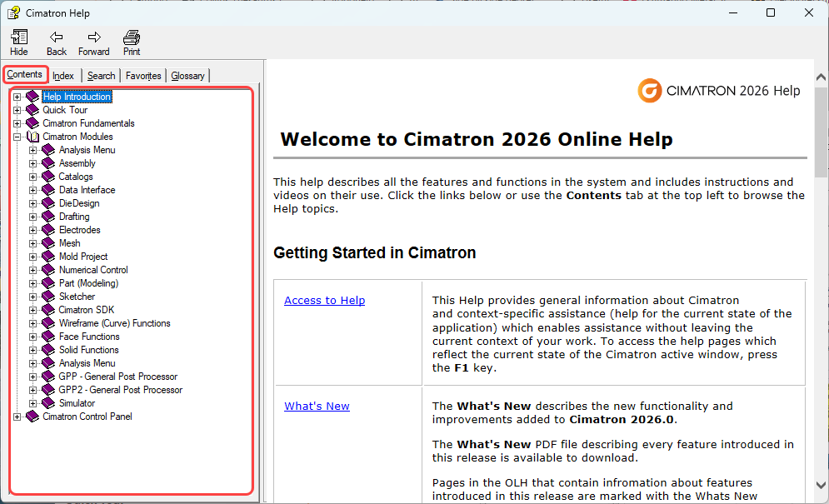Expand the Sketcher node
The width and height of the screenshot is (829, 504).
point(32,297)
